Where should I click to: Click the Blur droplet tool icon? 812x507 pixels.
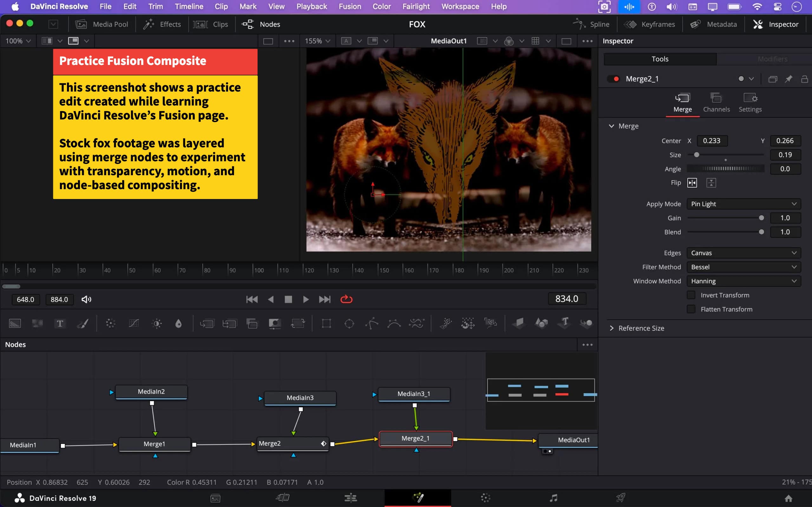tap(179, 323)
